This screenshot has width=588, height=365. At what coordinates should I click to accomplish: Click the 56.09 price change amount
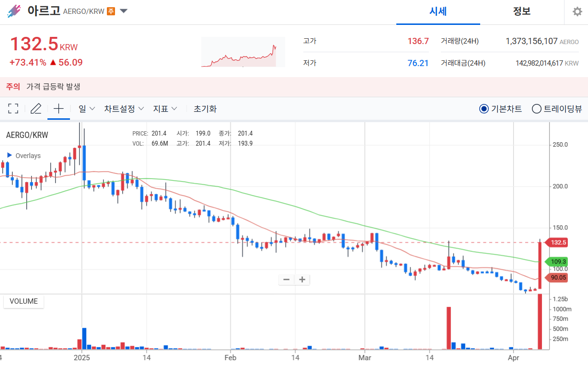70,62
